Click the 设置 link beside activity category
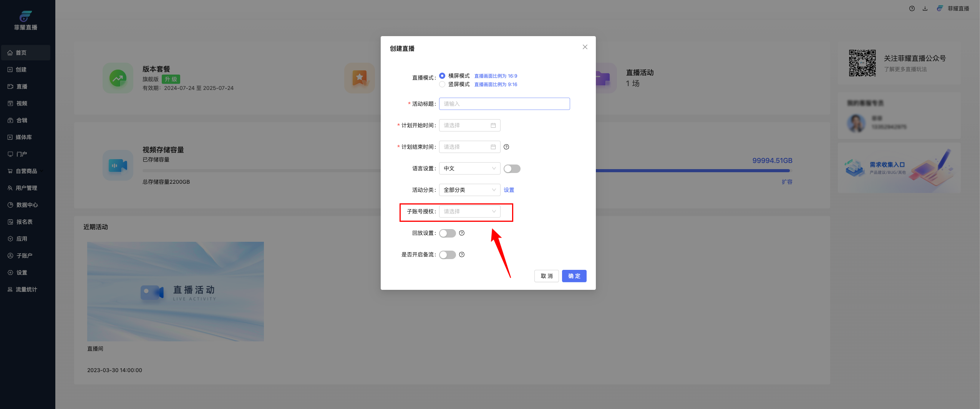 tap(509, 190)
